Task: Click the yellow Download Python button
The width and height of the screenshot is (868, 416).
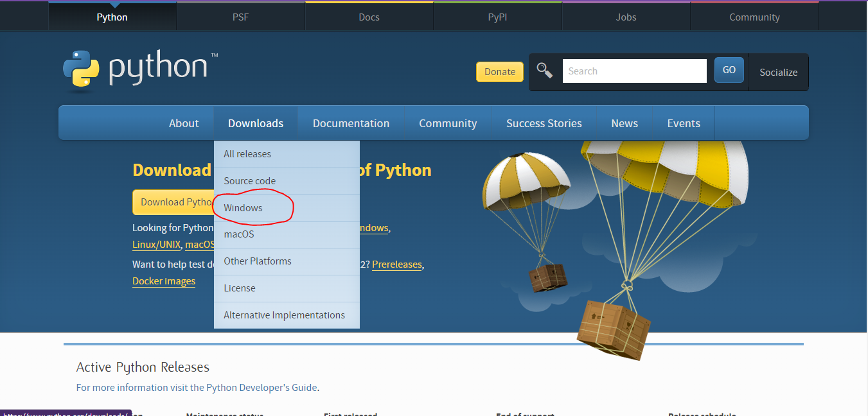Action: point(173,202)
